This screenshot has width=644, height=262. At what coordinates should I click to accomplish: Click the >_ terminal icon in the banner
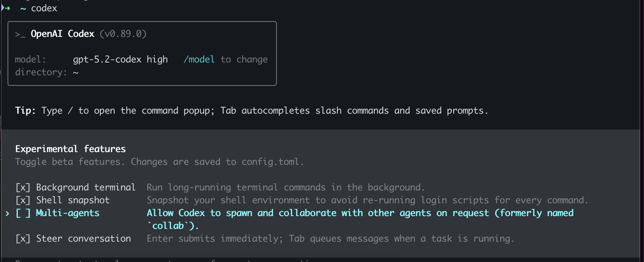point(19,34)
